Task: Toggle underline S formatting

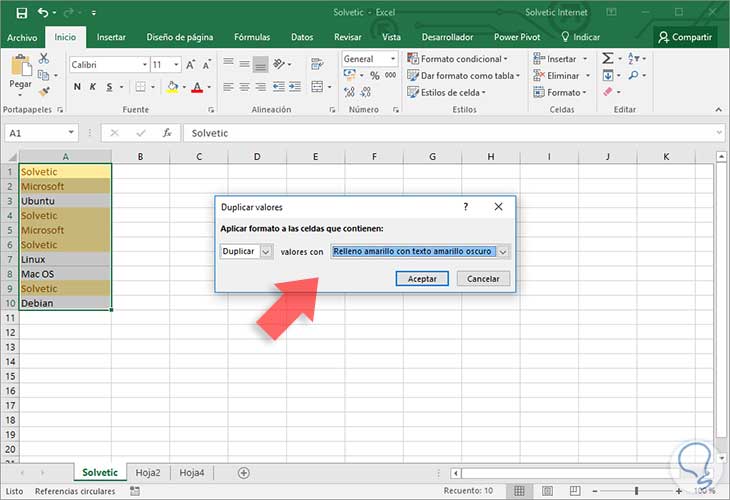Action: [x=111, y=88]
